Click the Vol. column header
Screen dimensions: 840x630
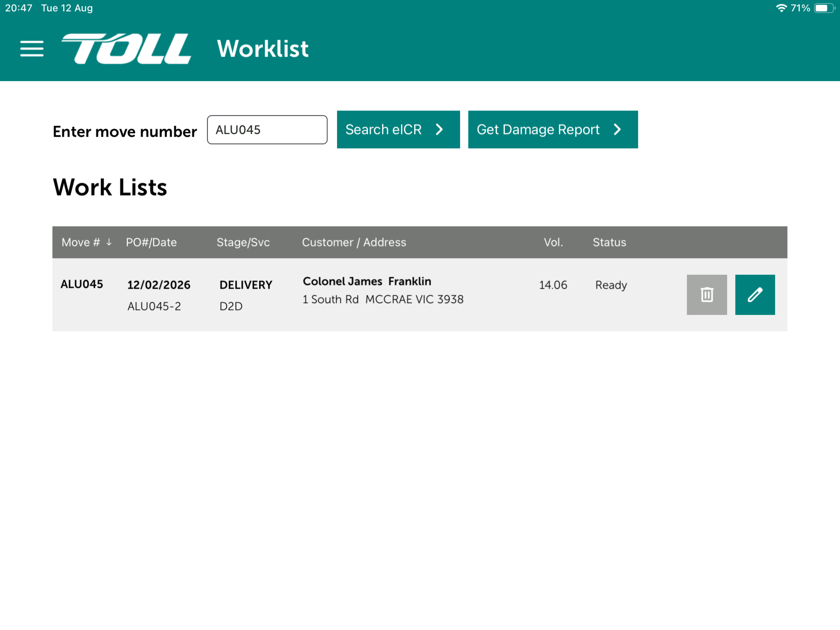tap(553, 242)
